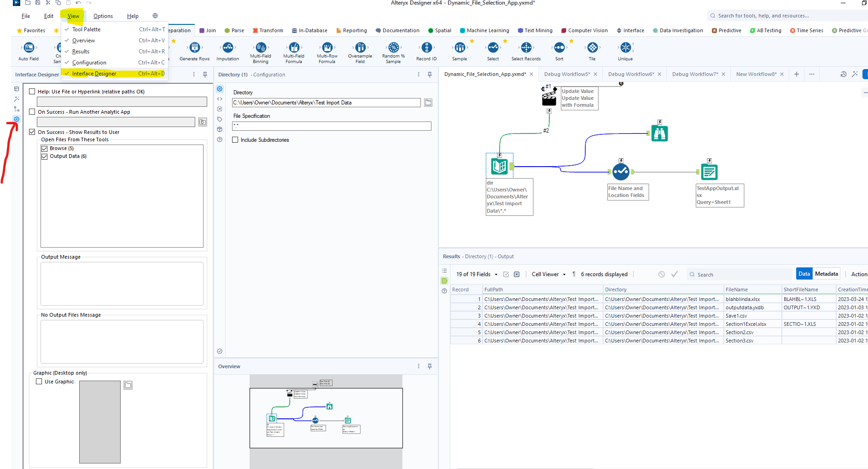Enable the Include Subdirectories checkbox

pyautogui.click(x=235, y=139)
